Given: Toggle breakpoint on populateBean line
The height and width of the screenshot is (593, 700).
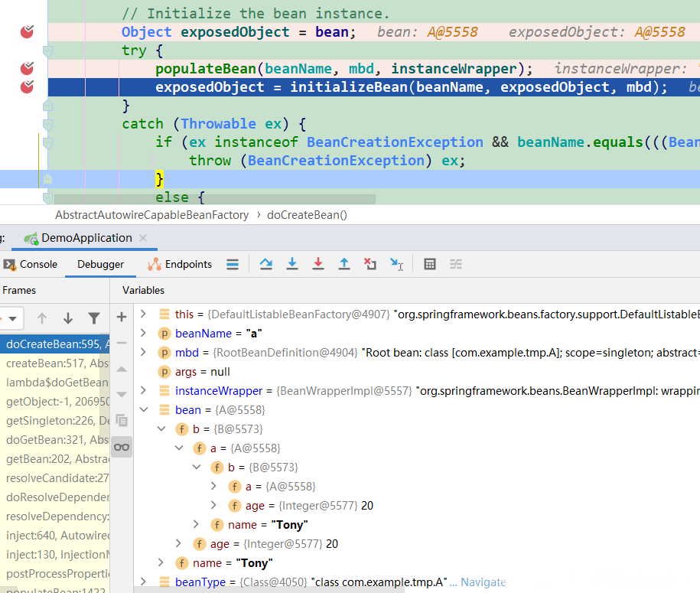Looking at the screenshot, I should click(27, 68).
